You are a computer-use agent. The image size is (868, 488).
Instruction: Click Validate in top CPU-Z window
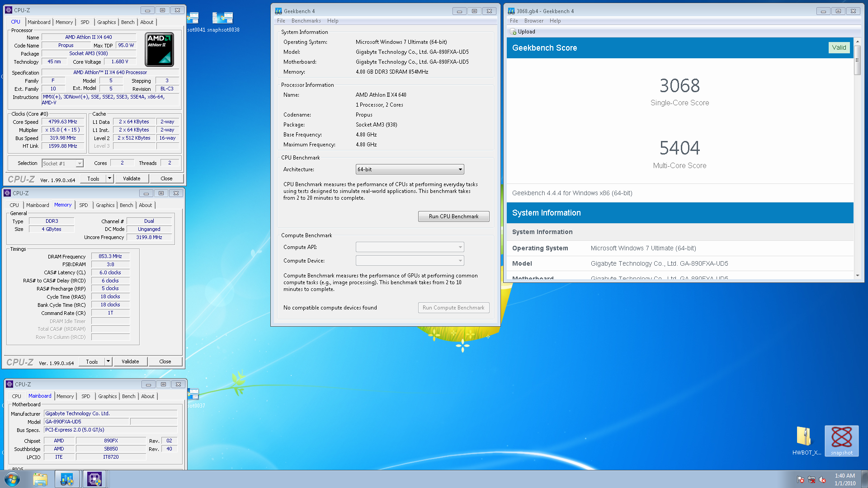pos(131,178)
